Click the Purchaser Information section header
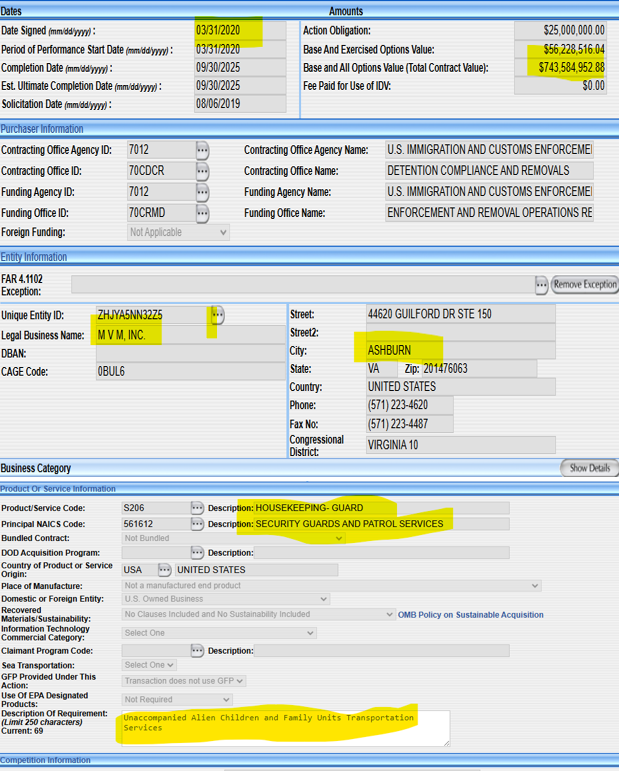This screenshot has width=619, height=772. 42,129
